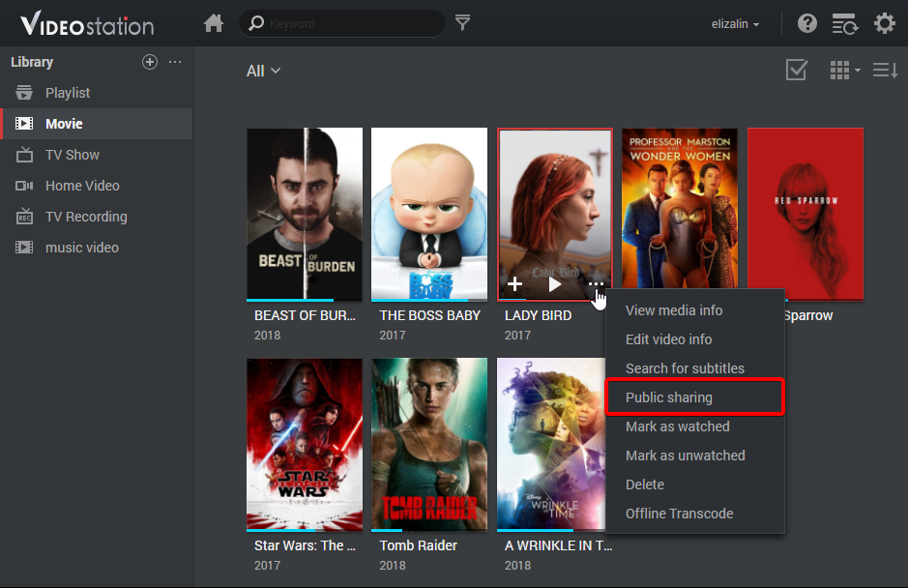Choose Search for subtitles menu item
Image resolution: width=908 pixels, height=588 pixels.
(x=695, y=368)
